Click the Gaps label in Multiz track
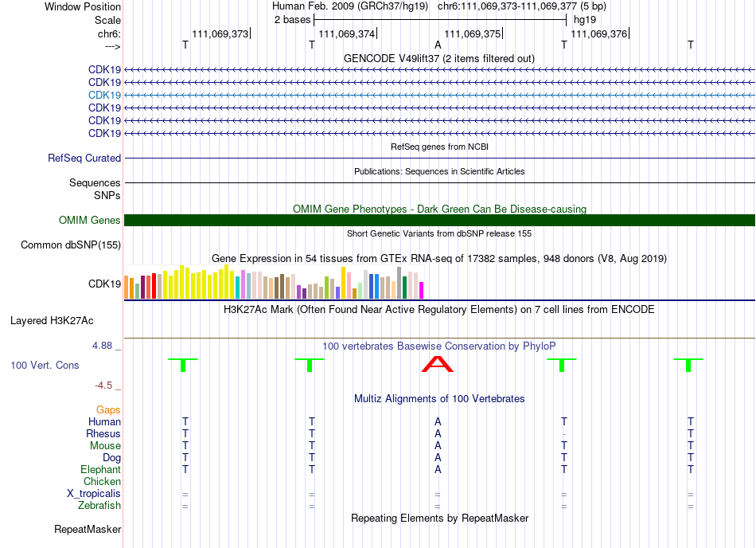The image size is (756, 548). (108, 409)
